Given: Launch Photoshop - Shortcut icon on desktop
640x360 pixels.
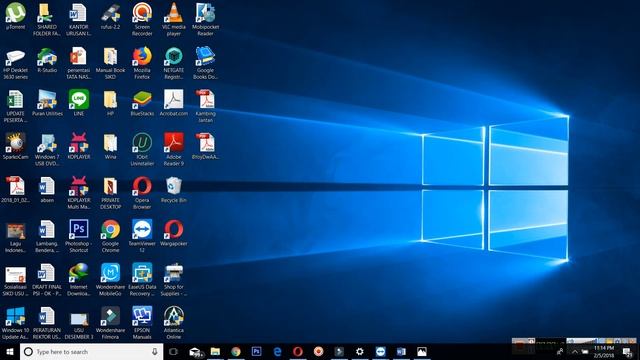Looking at the screenshot, I should (78, 236).
